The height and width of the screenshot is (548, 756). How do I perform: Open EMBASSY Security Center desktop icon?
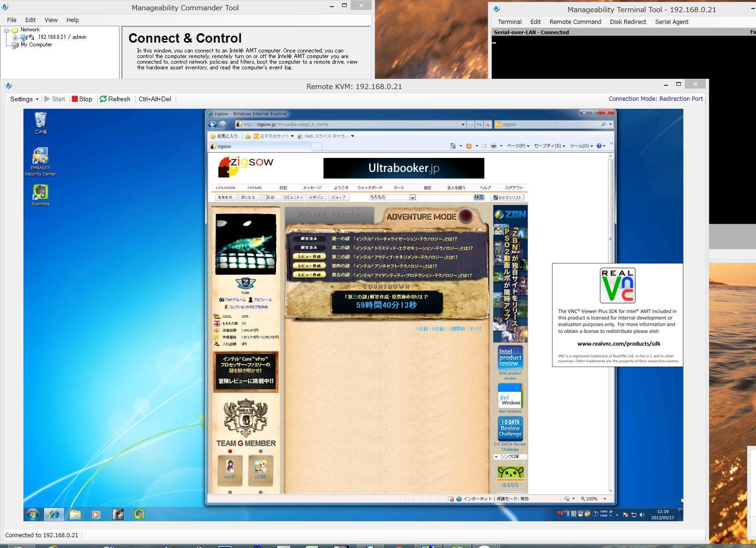(x=40, y=162)
